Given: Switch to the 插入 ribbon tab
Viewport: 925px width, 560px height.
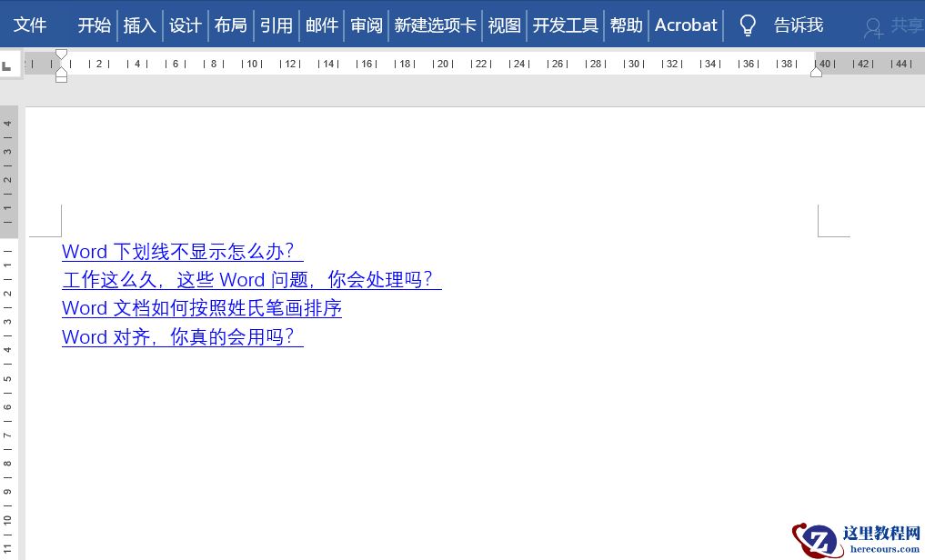Looking at the screenshot, I should 139,25.
